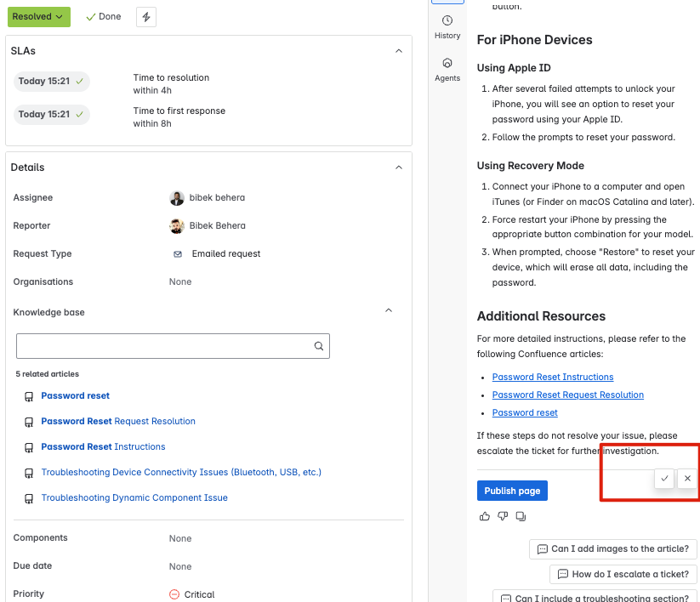
Task: Open the Password reset related article
Action: [x=75, y=396]
